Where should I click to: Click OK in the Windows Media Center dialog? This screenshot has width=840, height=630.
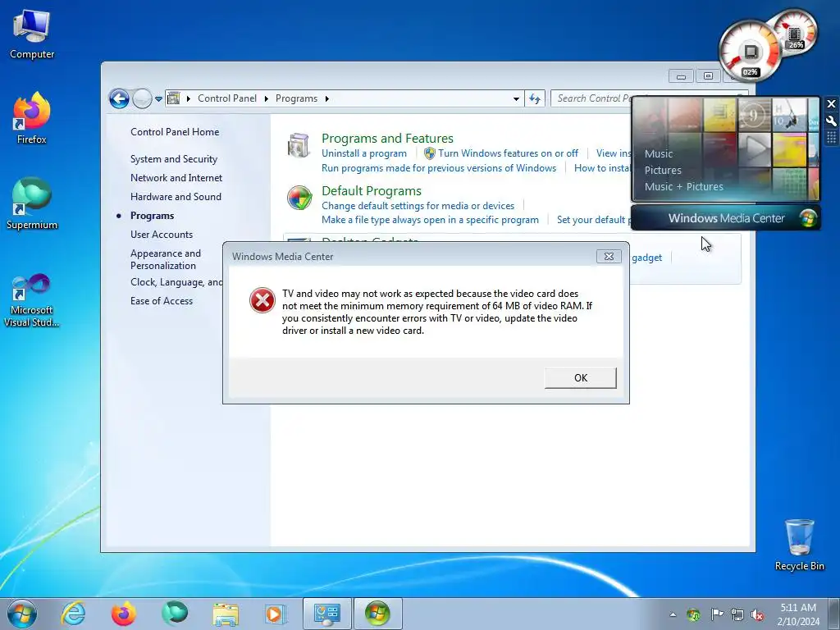580,377
